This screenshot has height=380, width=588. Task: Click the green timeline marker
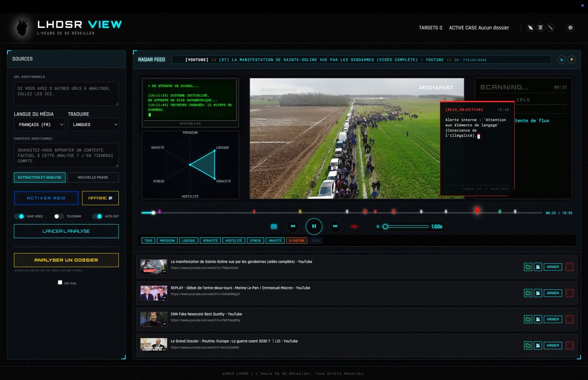[x=500, y=212]
